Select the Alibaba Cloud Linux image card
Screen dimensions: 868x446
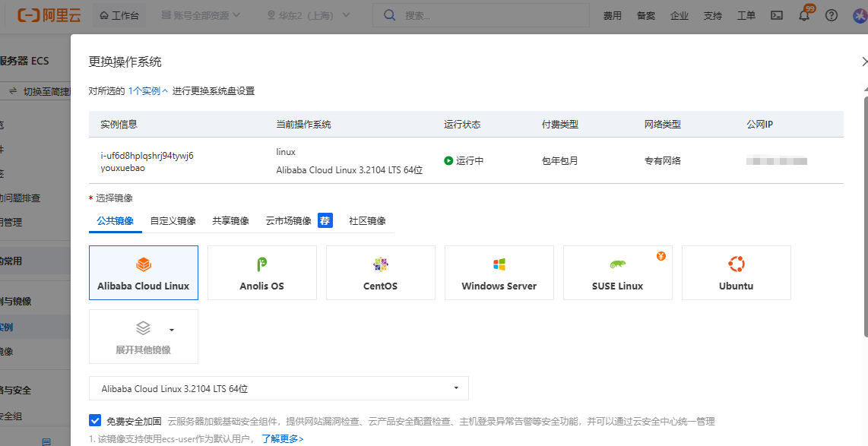143,272
